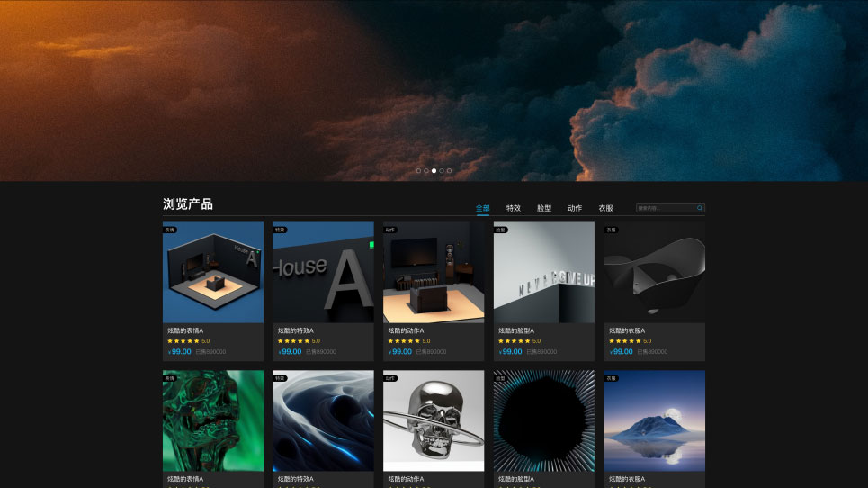This screenshot has width=868, height=488.
Task: Click the 脸型 tag on the NEVER GIVE UP card
Action: pyautogui.click(x=500, y=230)
